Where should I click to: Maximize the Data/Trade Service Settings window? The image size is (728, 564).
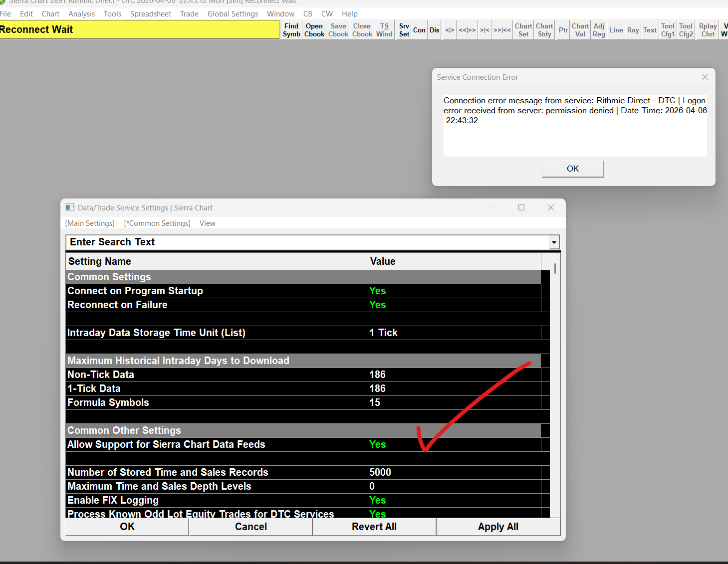pyautogui.click(x=521, y=207)
